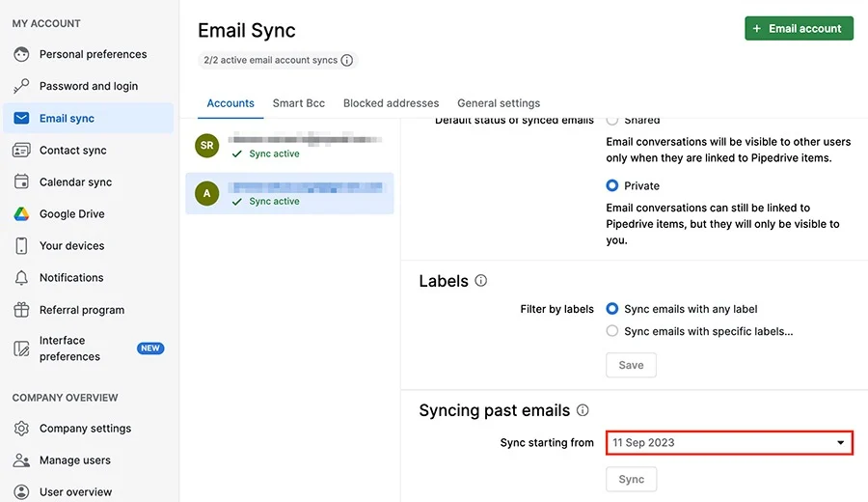
Task: Open the General settings tab
Action: (499, 103)
